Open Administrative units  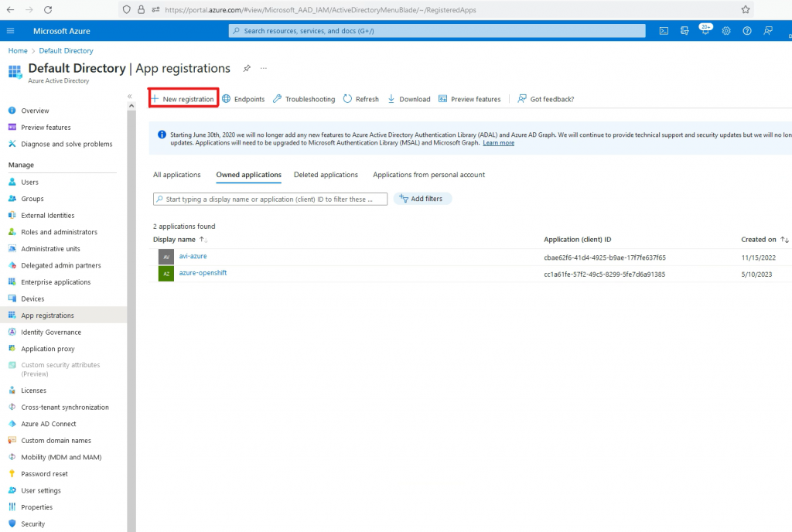click(50, 248)
